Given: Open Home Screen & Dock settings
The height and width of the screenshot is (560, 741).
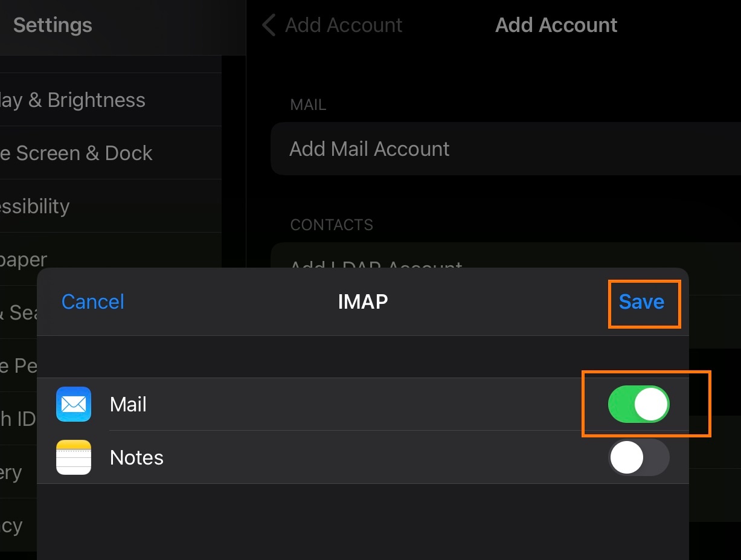Looking at the screenshot, I should (x=77, y=153).
